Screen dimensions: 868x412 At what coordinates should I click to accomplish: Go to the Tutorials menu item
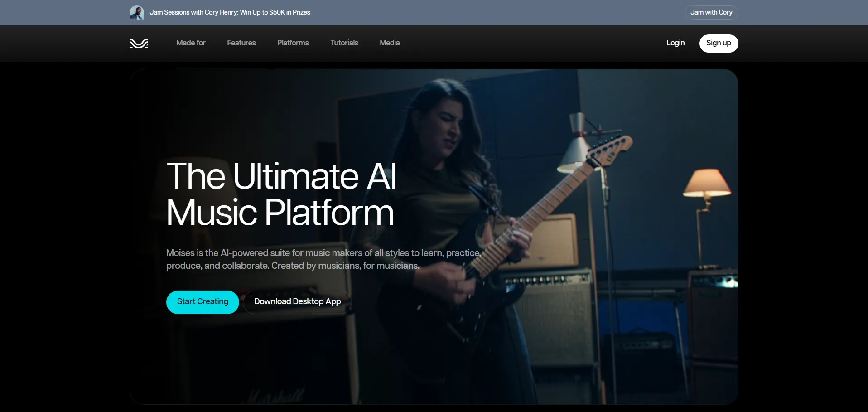pyautogui.click(x=344, y=43)
